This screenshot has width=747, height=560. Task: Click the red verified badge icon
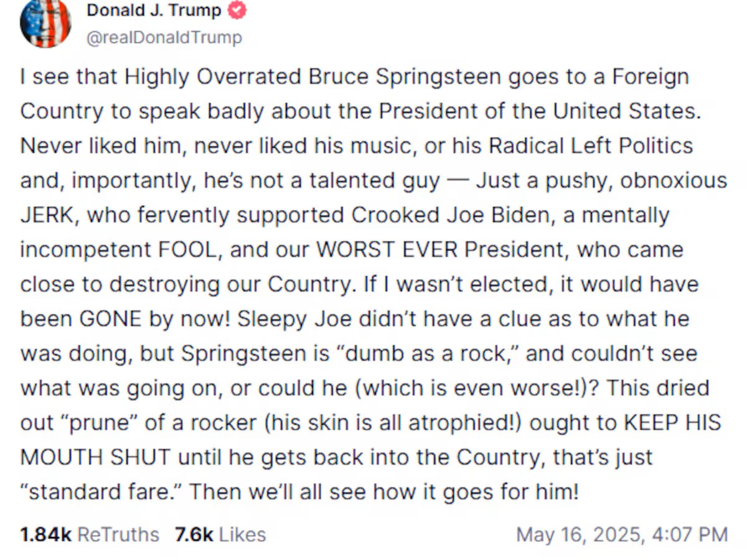(x=238, y=11)
